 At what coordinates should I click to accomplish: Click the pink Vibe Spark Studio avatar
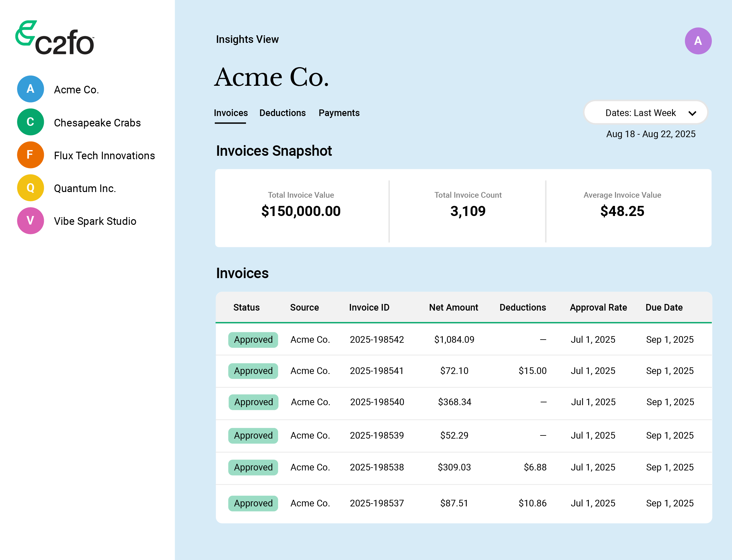(x=30, y=221)
